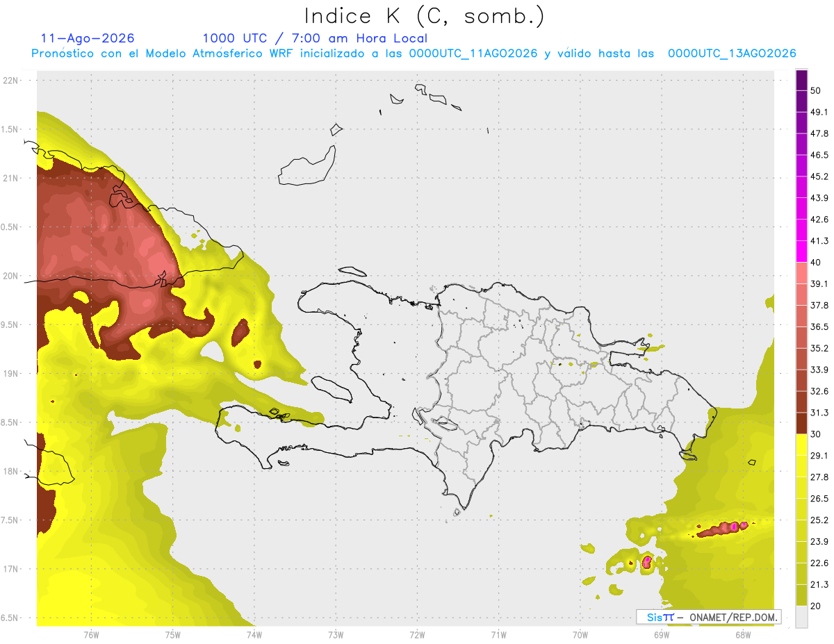Screen dimensions: 834x644
Task: Click the light gray swatch below 20
Action: click(802, 617)
